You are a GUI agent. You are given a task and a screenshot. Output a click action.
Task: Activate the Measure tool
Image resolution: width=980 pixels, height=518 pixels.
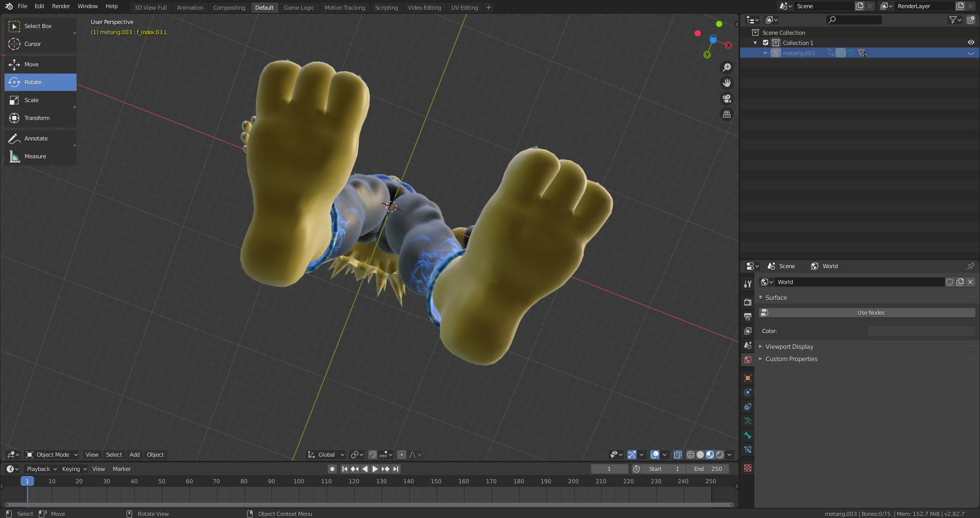40,156
